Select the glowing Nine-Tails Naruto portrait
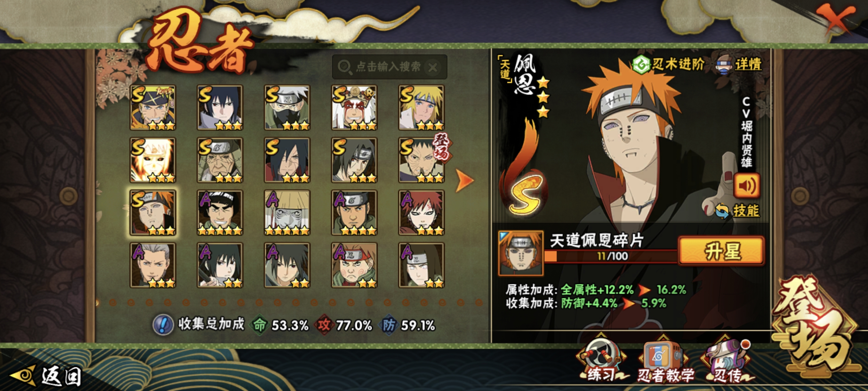This screenshot has height=391, width=868. click(x=153, y=160)
